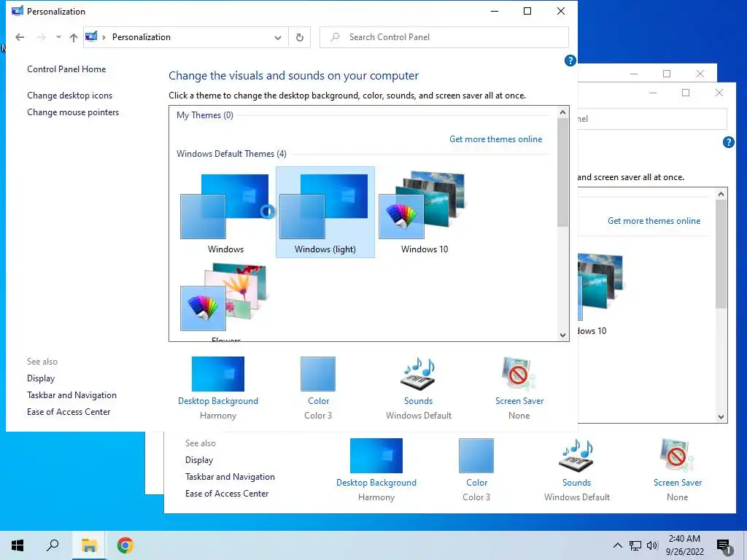Go back using the back arrow
Screen dimensions: 747x560
pyautogui.click(x=20, y=37)
